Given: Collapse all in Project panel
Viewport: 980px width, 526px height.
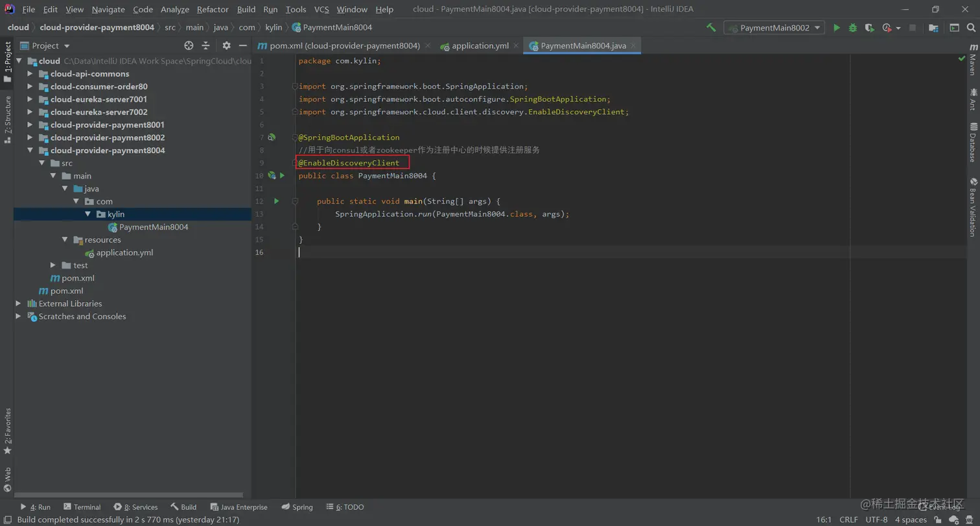Looking at the screenshot, I should click(206, 45).
